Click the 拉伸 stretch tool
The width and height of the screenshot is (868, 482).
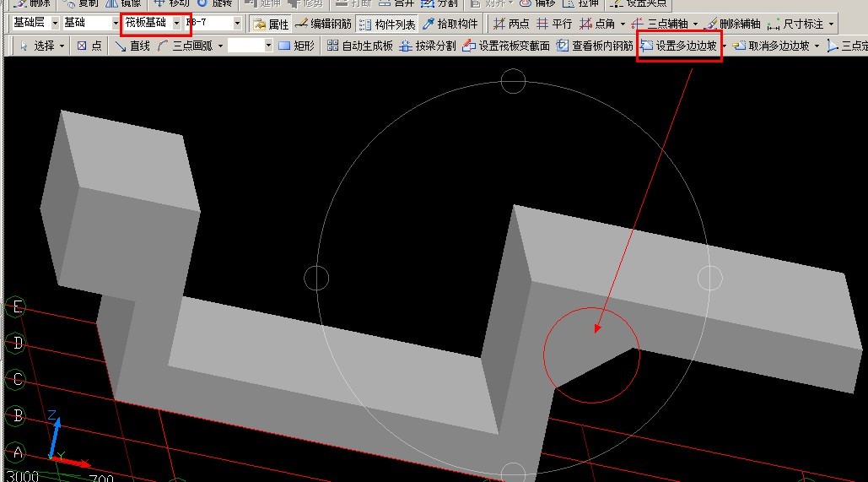point(580,3)
